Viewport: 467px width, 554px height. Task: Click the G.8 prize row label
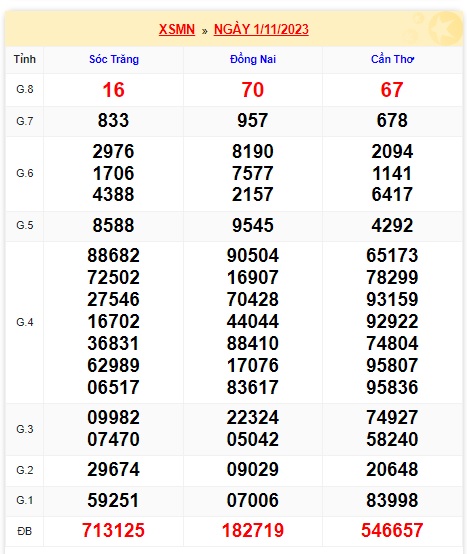tap(25, 89)
